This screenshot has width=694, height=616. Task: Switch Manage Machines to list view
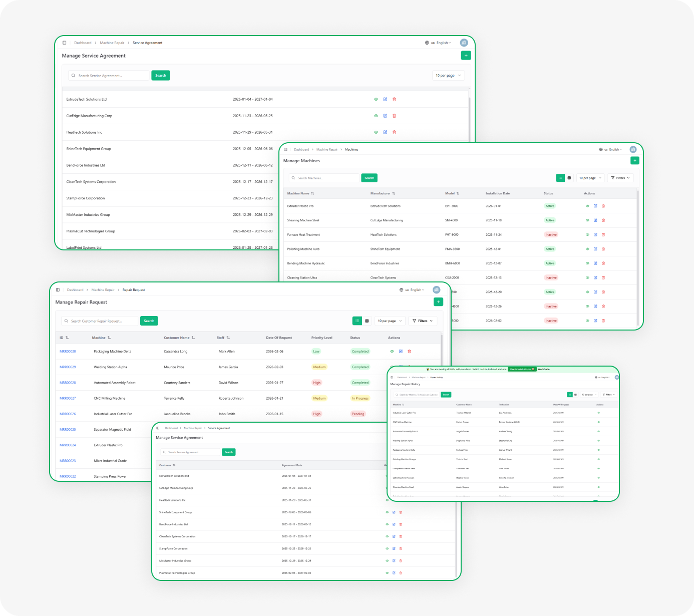pyautogui.click(x=560, y=178)
